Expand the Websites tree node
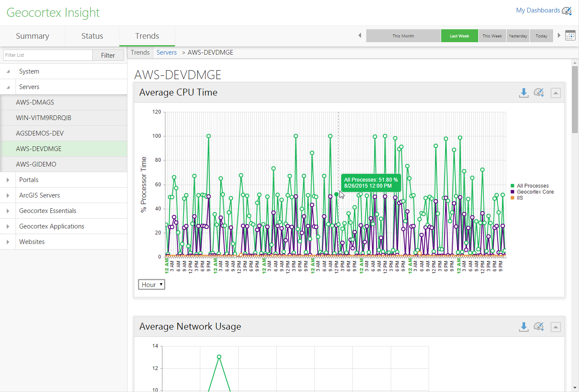 [x=8, y=242]
